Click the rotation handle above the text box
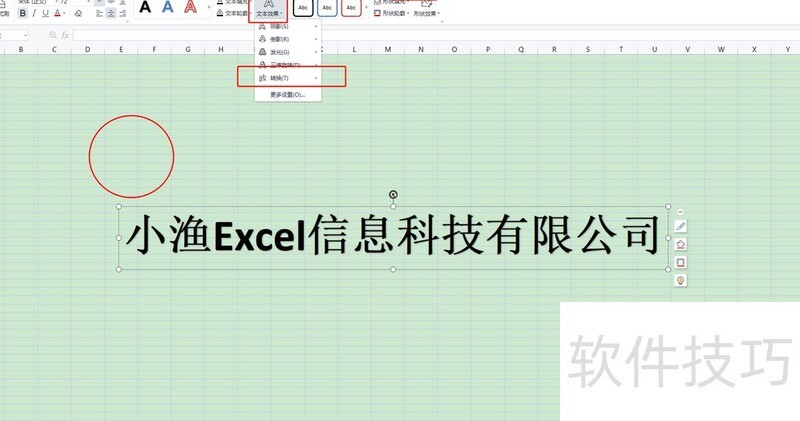The image size is (800, 421). point(393,194)
